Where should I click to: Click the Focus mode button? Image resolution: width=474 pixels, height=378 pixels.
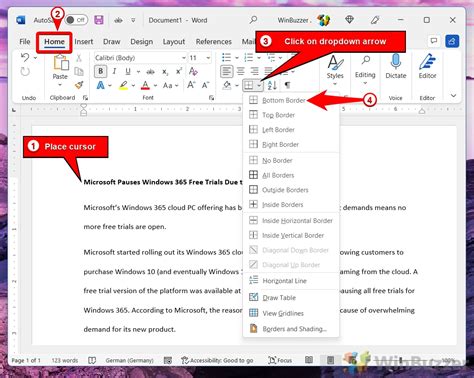280,360
